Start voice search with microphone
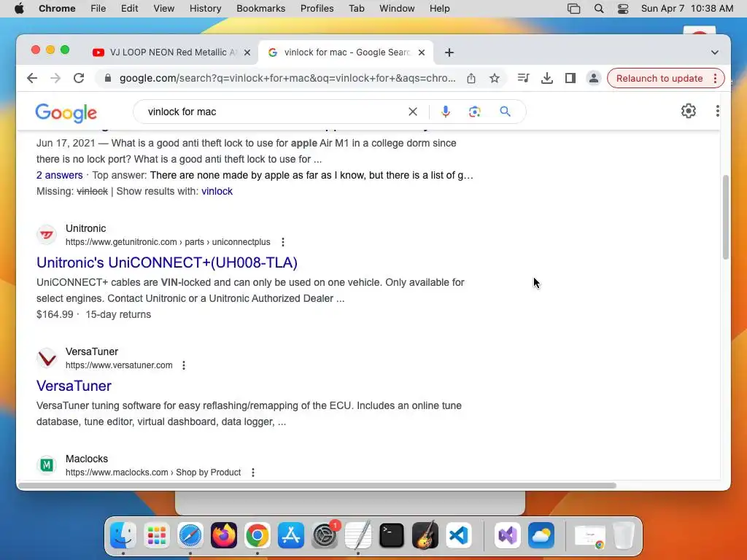Image resolution: width=747 pixels, height=560 pixels. (446, 112)
